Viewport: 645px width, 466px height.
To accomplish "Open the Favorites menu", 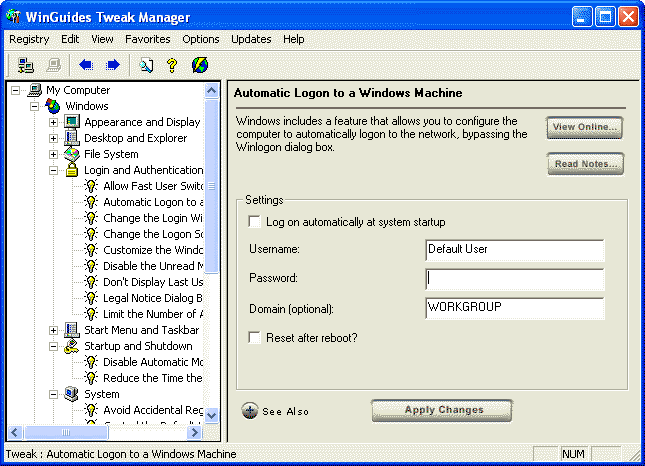I will 148,39.
